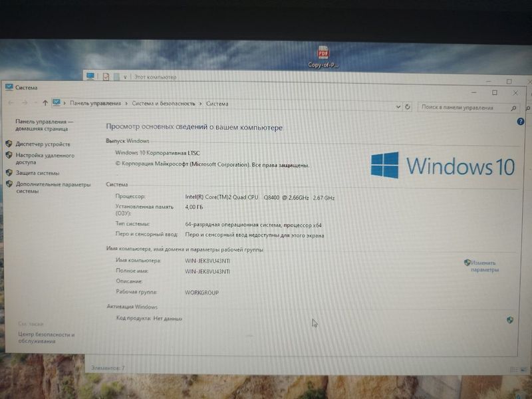Click the search magnifier icon

pyautogui.click(x=513, y=108)
